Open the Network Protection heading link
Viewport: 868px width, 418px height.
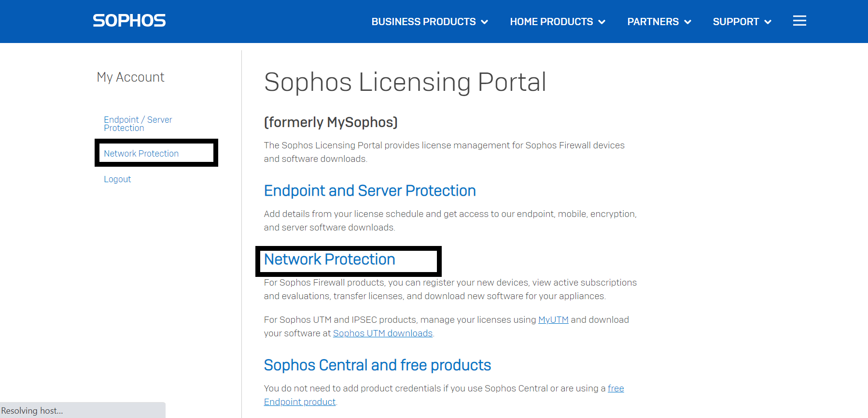[x=330, y=259]
